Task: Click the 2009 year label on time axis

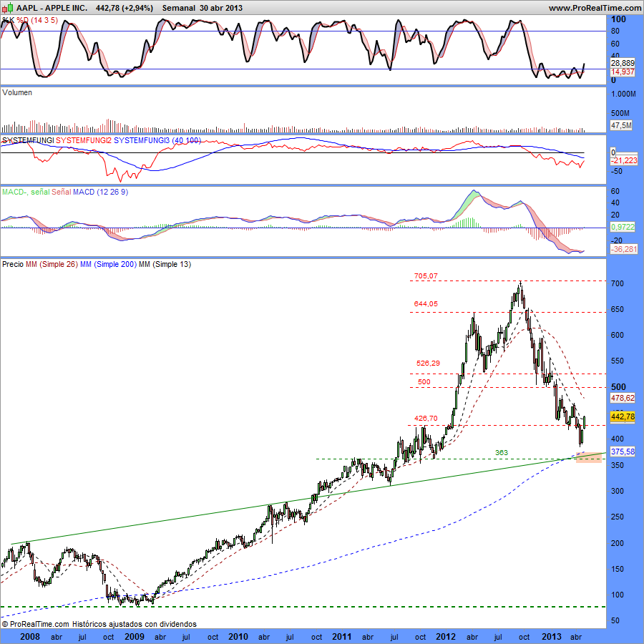Action: (x=135, y=637)
